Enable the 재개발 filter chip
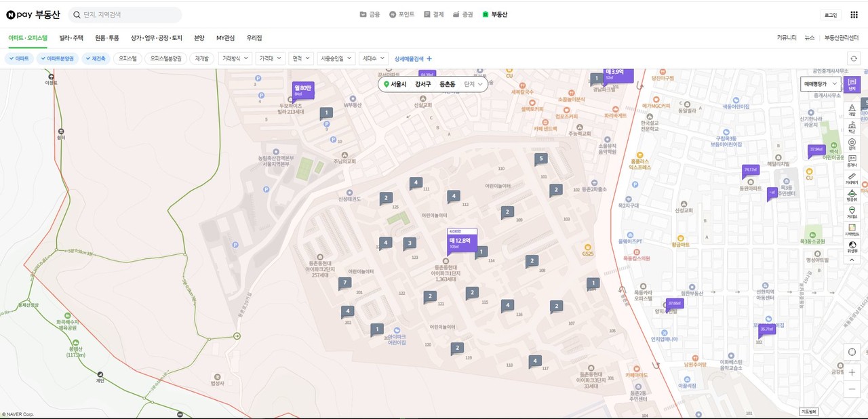The image size is (868, 419). [x=202, y=59]
